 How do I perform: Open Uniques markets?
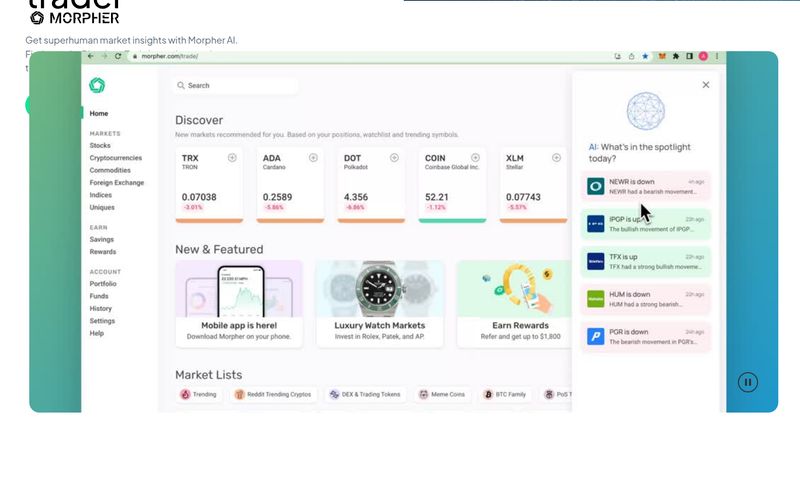pos(102,207)
